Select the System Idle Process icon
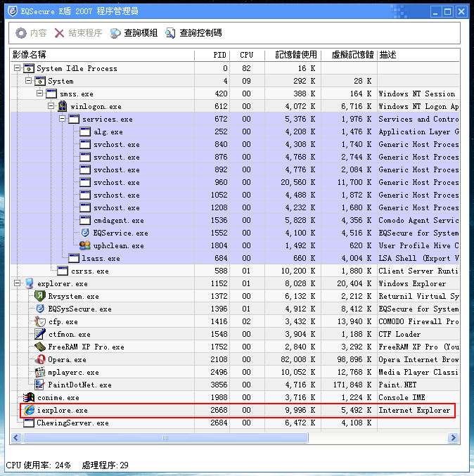The width and height of the screenshot is (474, 476). 29,68
